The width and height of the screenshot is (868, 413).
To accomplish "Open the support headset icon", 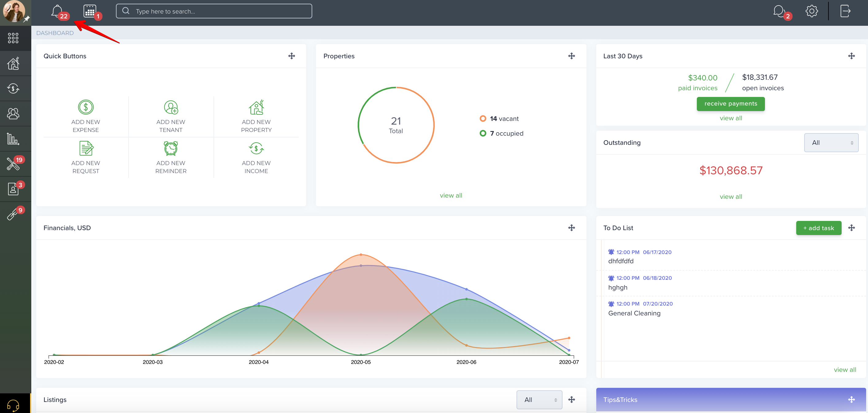I will pyautogui.click(x=13, y=405).
